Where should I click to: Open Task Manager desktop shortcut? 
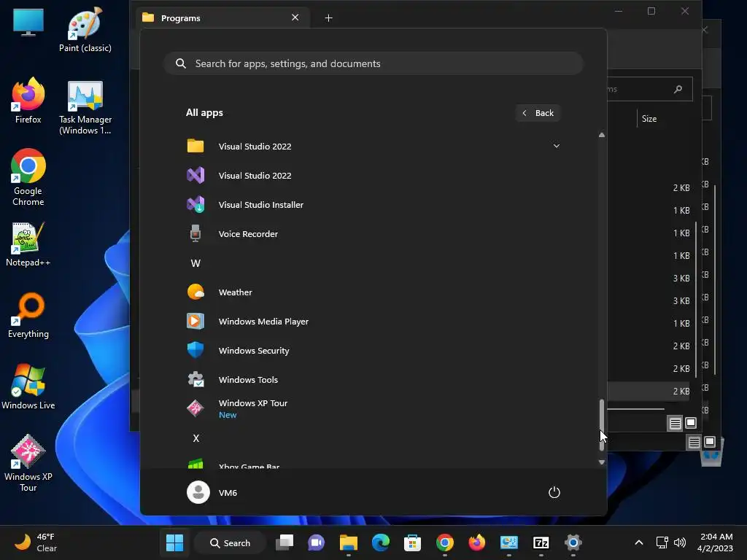(85, 107)
